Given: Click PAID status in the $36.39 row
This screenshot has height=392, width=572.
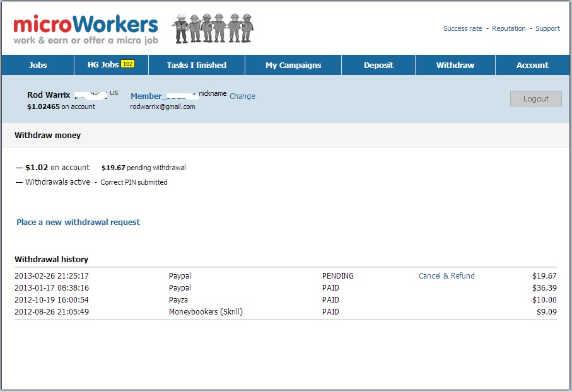Looking at the screenshot, I should (330, 288).
